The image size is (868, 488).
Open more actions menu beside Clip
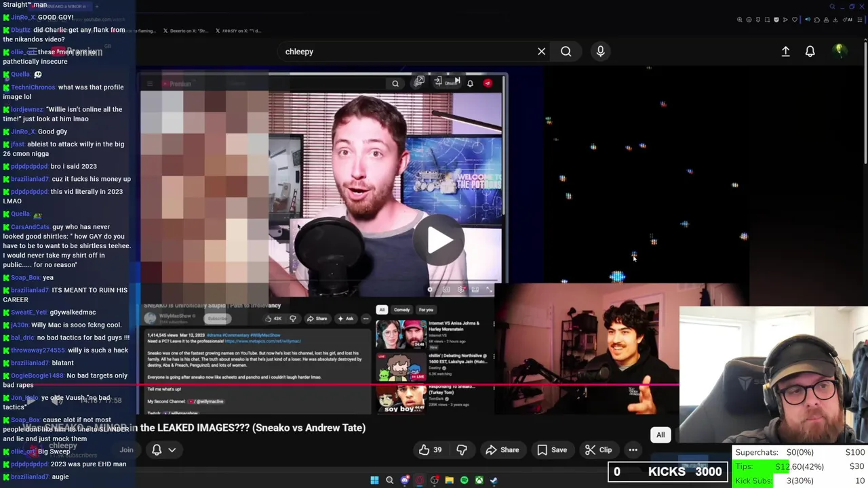pos(633,450)
